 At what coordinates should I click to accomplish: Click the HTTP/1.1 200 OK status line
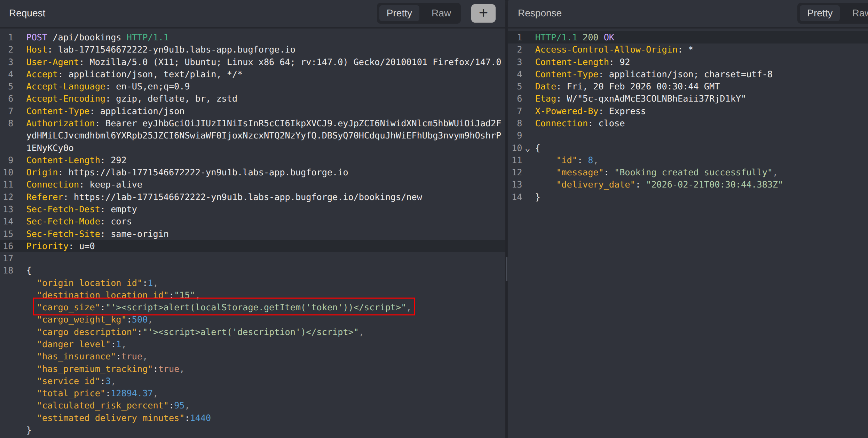[574, 37]
